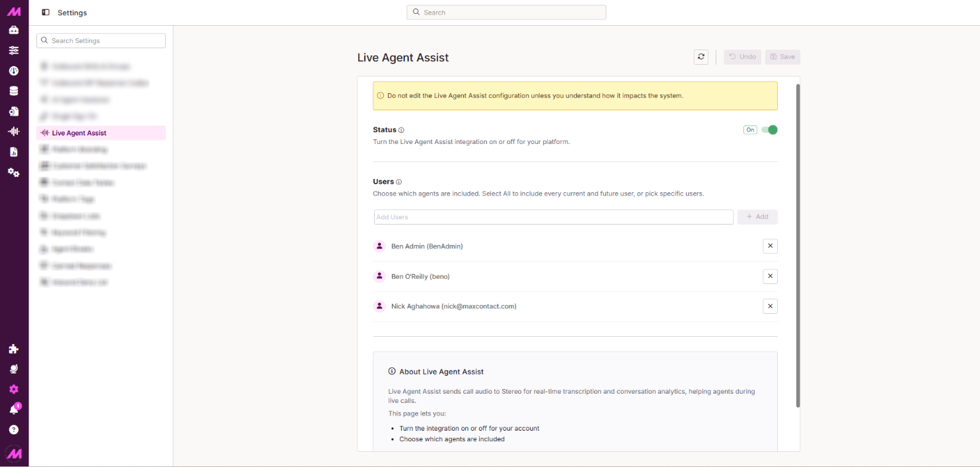
Task: Open the audio waveform icon in the purple sidebar
Action: point(14,131)
